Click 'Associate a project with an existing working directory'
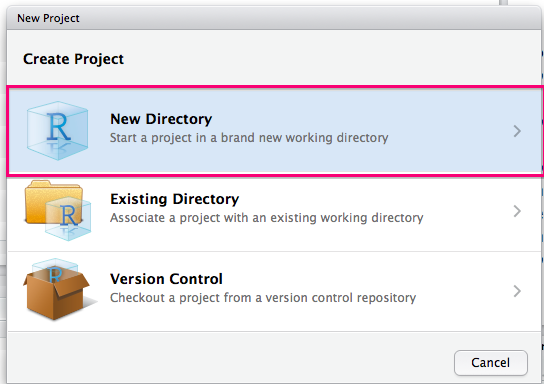This screenshot has width=544, height=384. pos(266,218)
